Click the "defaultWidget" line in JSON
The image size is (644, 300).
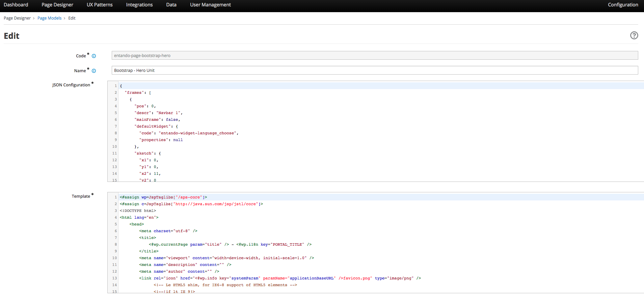(x=156, y=126)
